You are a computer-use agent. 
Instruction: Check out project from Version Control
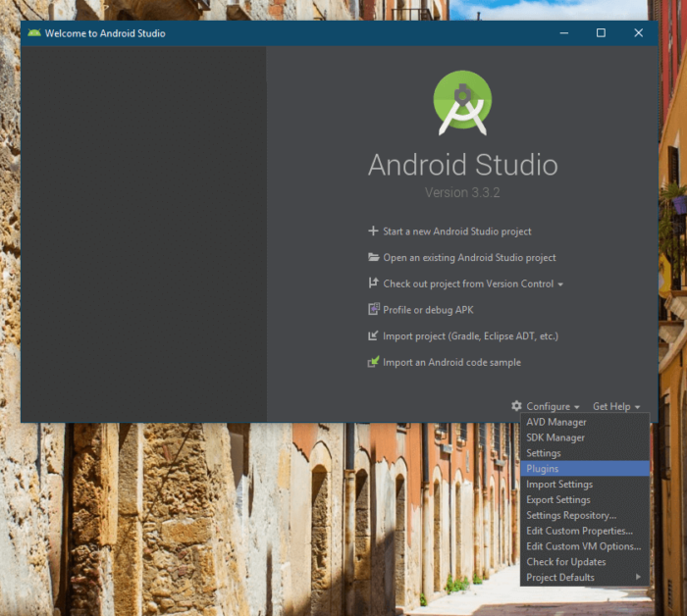point(468,283)
